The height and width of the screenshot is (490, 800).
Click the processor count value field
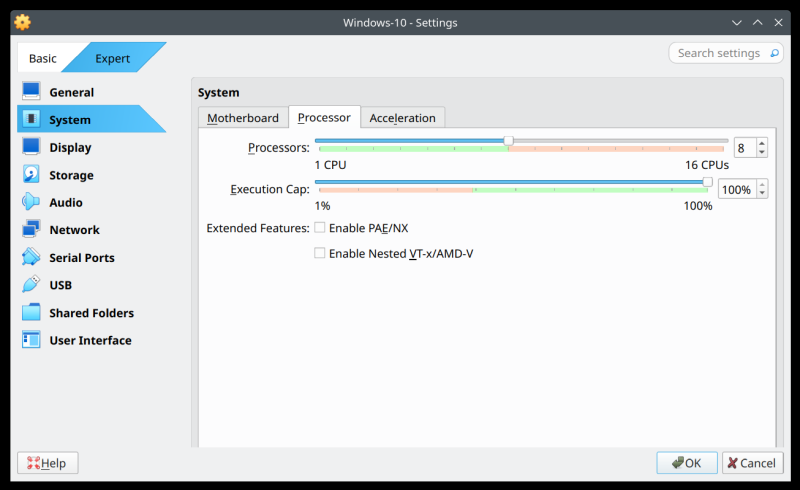click(x=745, y=148)
